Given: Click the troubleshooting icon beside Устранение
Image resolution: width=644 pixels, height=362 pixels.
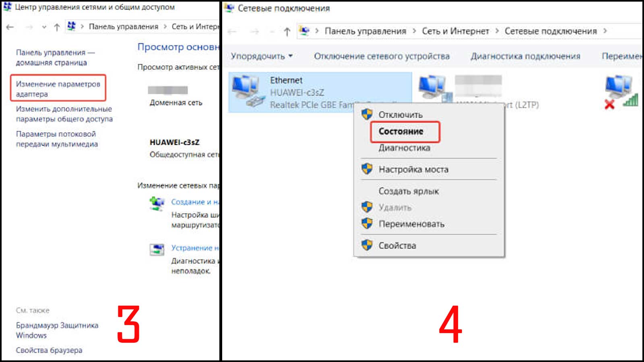Looking at the screenshot, I should click(x=157, y=250).
